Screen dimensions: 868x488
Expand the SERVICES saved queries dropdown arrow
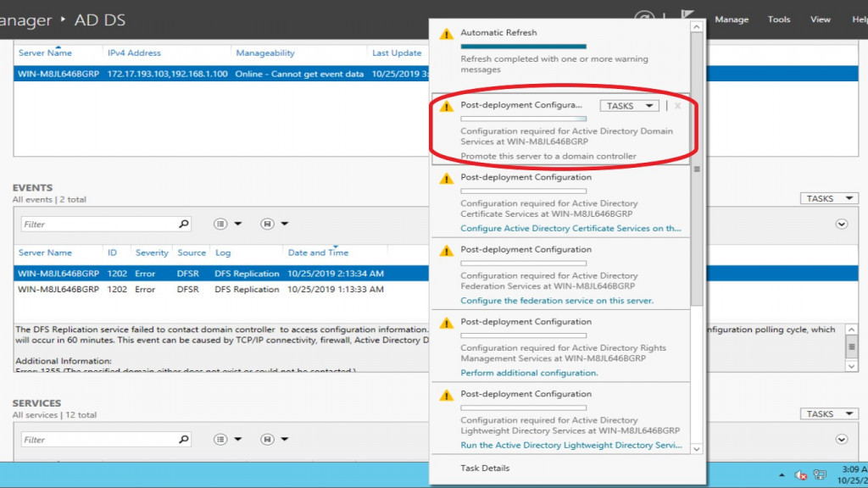click(285, 439)
